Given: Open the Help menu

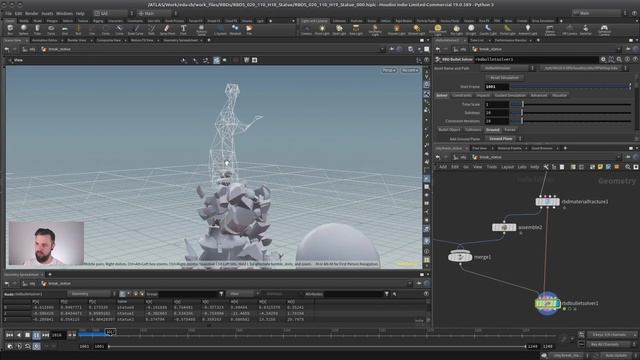Looking at the screenshot, I should (x=80, y=13).
